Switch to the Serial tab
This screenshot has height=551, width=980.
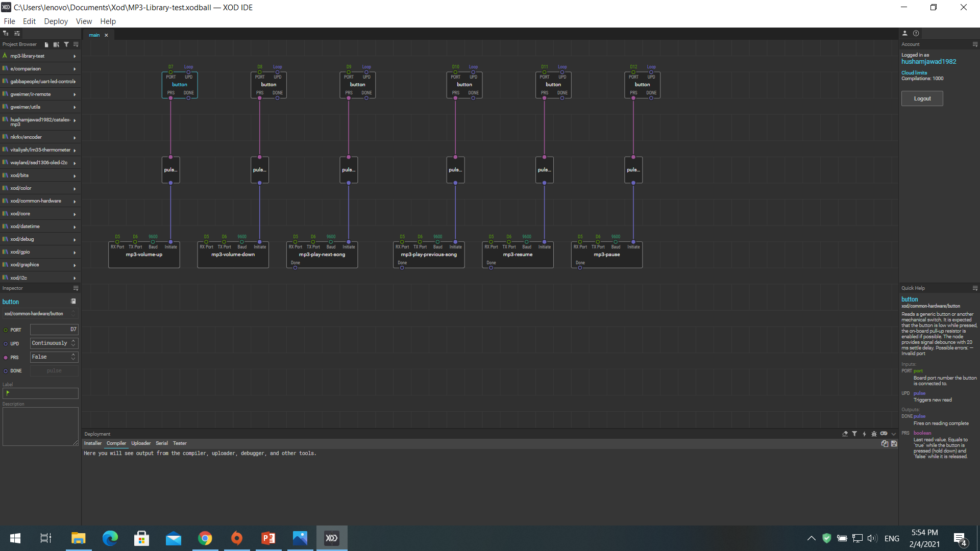pyautogui.click(x=161, y=443)
